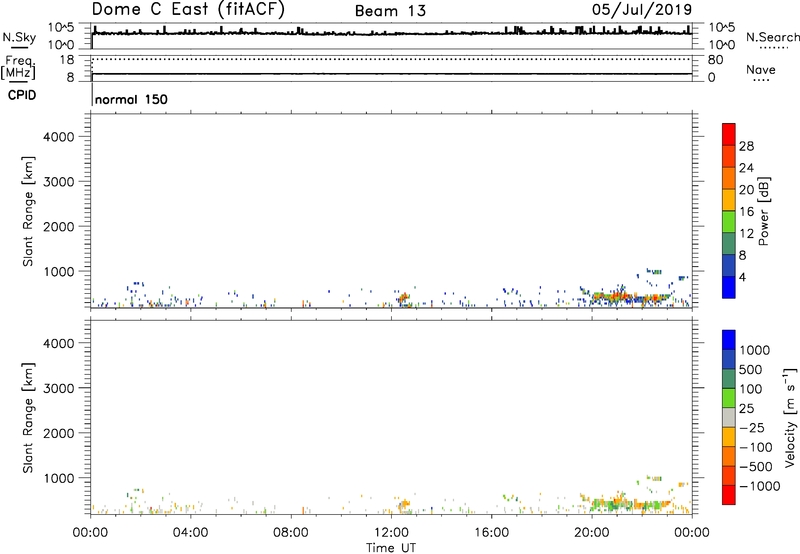Click the yellow −100 to −25 Velocity colorbar segment

tap(729, 437)
